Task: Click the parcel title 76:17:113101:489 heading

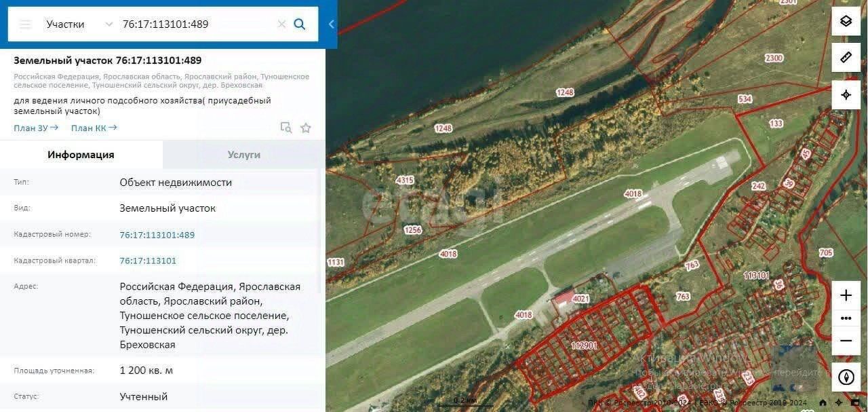Action: coord(108,60)
